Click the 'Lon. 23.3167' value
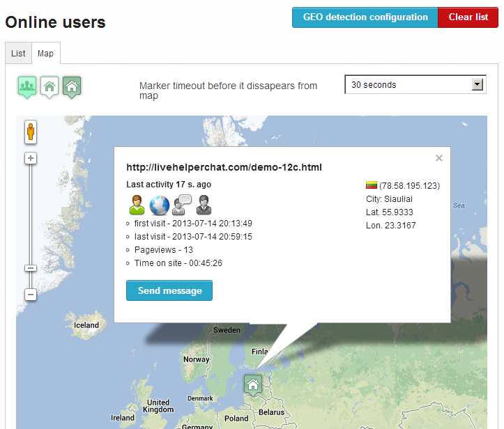This screenshot has width=504, height=429. (x=391, y=226)
